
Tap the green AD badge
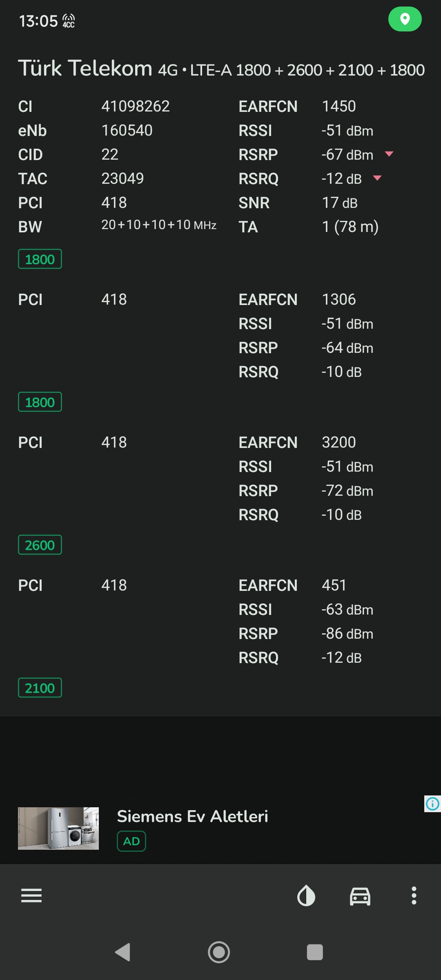[x=131, y=841]
